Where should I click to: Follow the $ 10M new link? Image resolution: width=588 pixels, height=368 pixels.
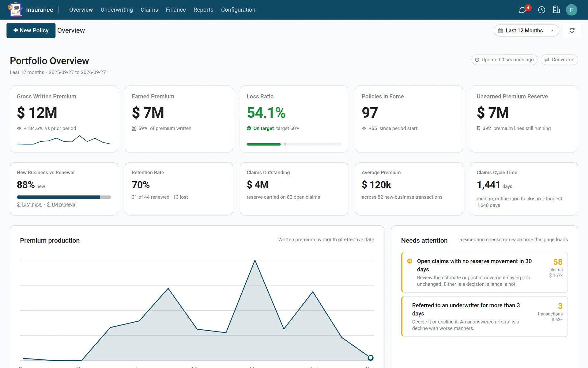(29, 205)
